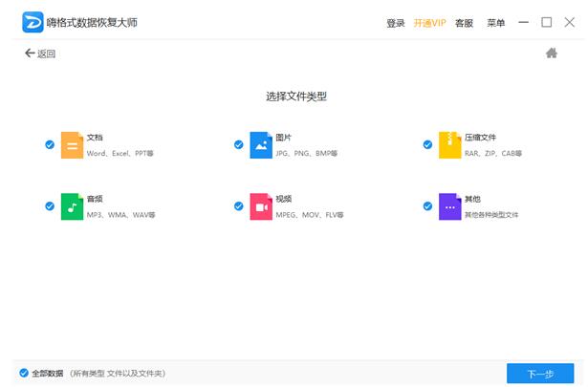Click the yellow compressed files icon
Screen dimensions: 588x387
point(450,145)
